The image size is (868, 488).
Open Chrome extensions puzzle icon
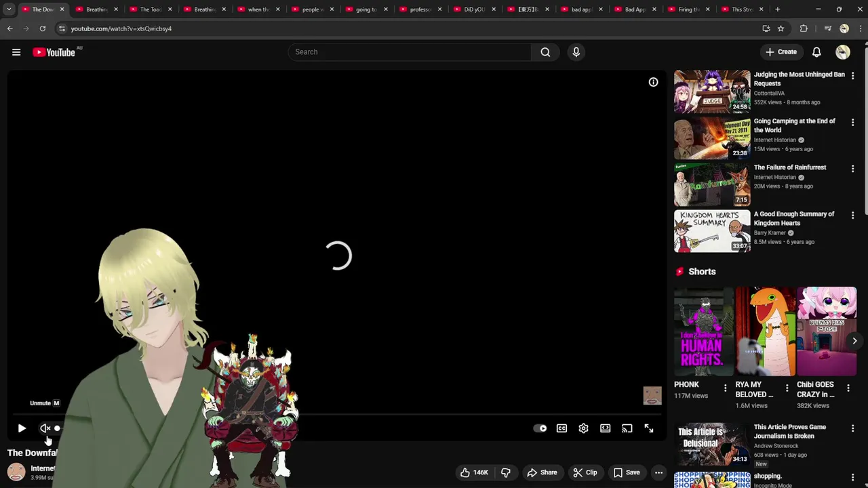coord(804,28)
